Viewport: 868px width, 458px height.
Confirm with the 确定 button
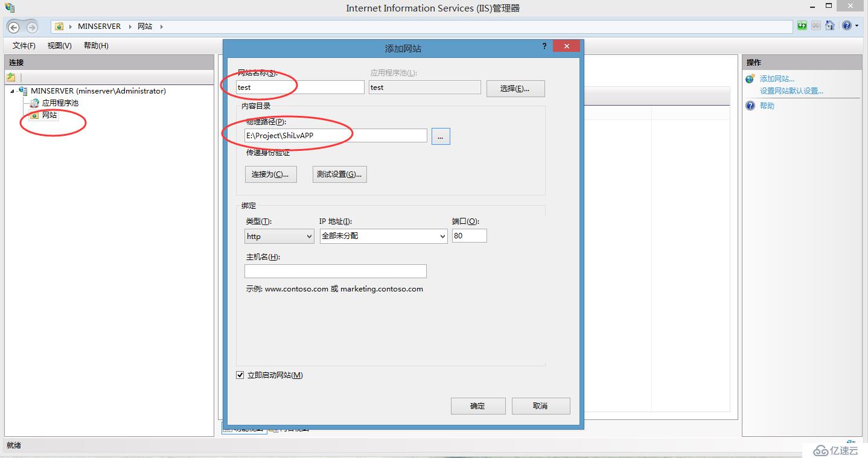tap(478, 406)
